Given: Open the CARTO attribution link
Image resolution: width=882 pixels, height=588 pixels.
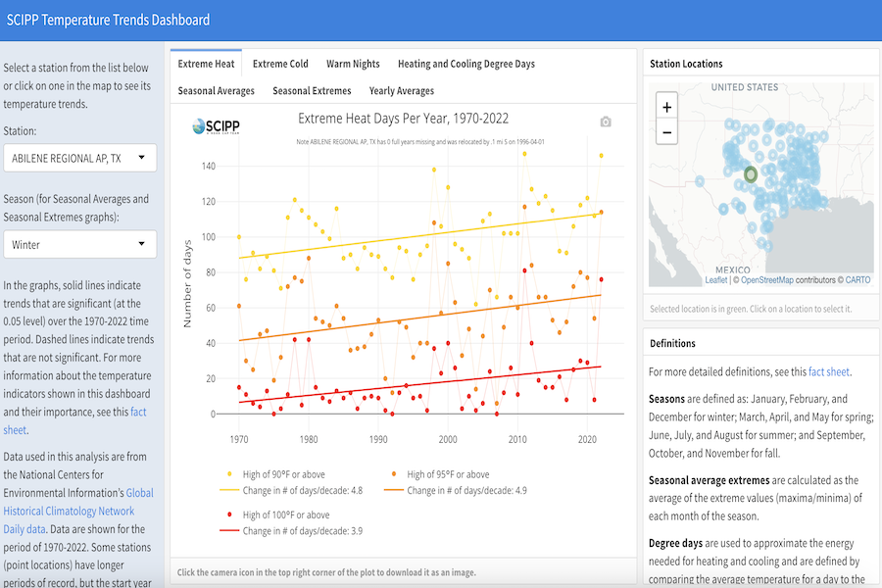Looking at the screenshot, I should (x=857, y=279).
